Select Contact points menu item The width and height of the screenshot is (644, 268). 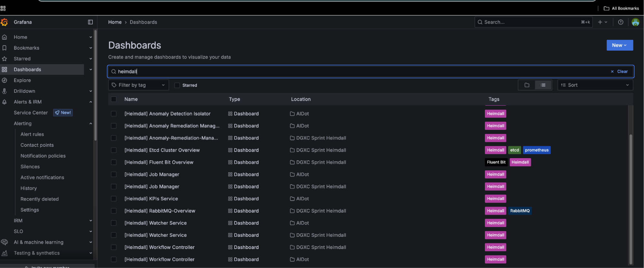[37, 145]
